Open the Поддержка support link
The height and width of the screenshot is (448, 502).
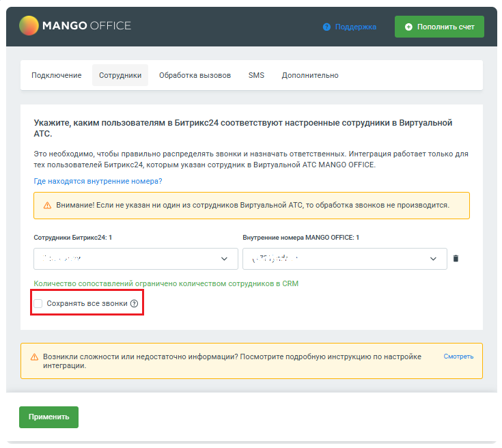(355, 27)
